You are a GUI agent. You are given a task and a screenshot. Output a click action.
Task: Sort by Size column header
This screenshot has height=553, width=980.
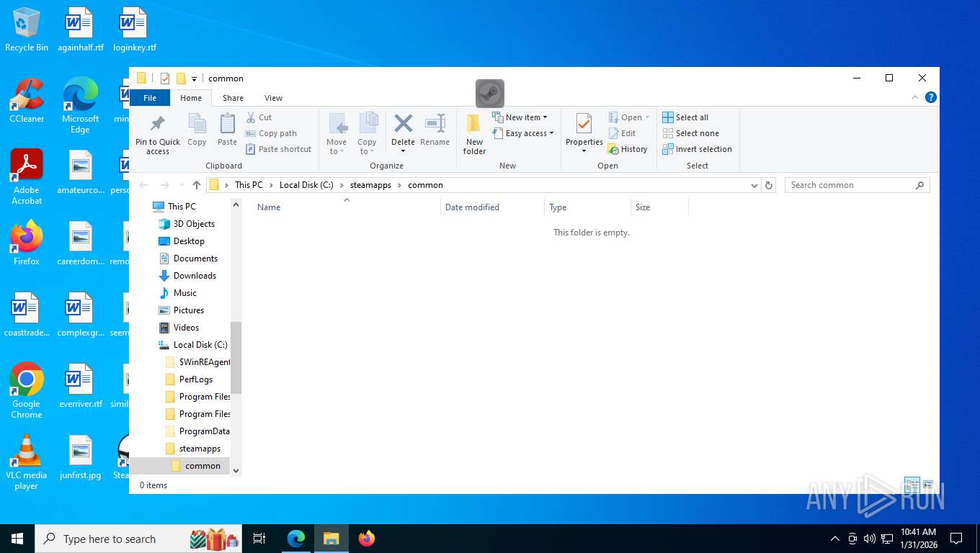(659, 207)
